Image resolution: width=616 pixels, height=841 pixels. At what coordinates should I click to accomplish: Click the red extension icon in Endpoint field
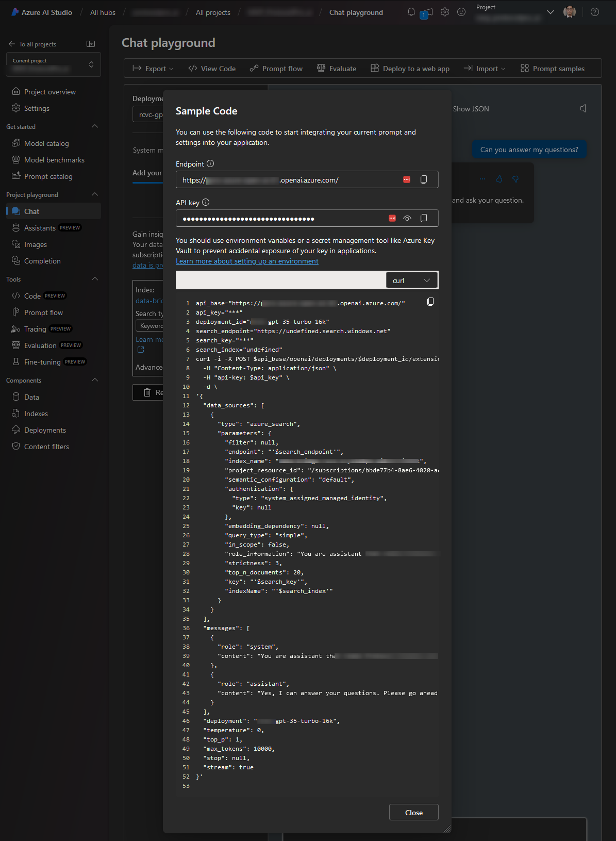[407, 179]
